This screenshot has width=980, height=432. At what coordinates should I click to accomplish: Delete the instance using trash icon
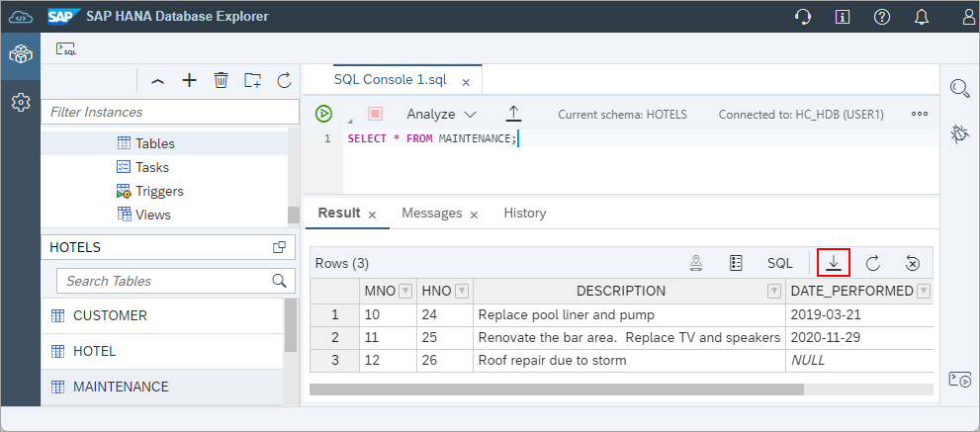tap(222, 80)
